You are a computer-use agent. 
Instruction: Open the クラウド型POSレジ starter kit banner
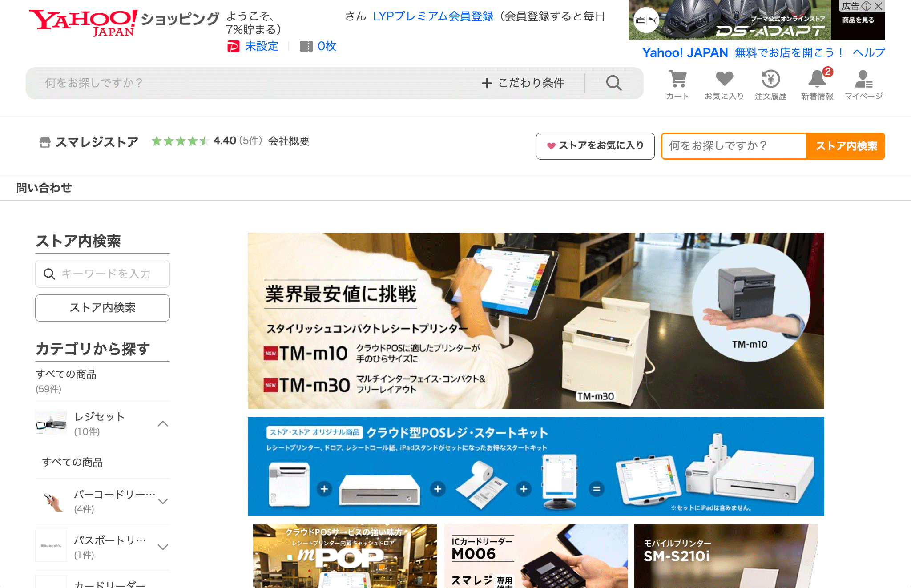(x=536, y=466)
